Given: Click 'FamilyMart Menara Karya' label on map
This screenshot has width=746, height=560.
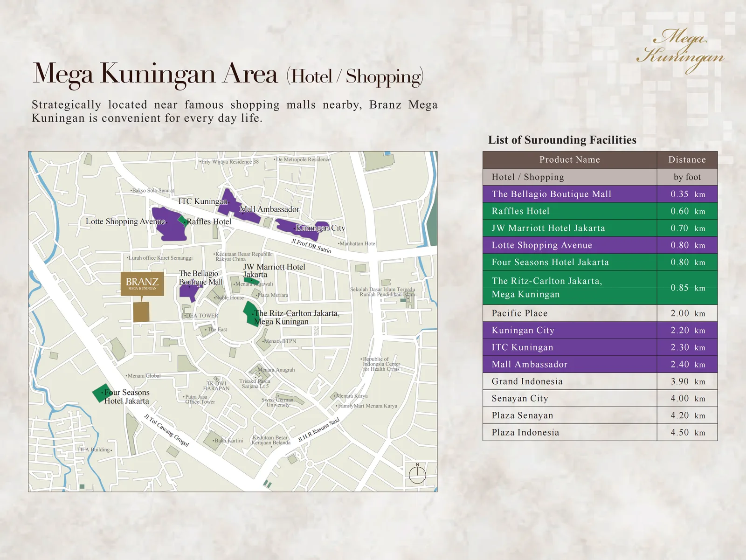Looking at the screenshot, I should click(367, 406).
